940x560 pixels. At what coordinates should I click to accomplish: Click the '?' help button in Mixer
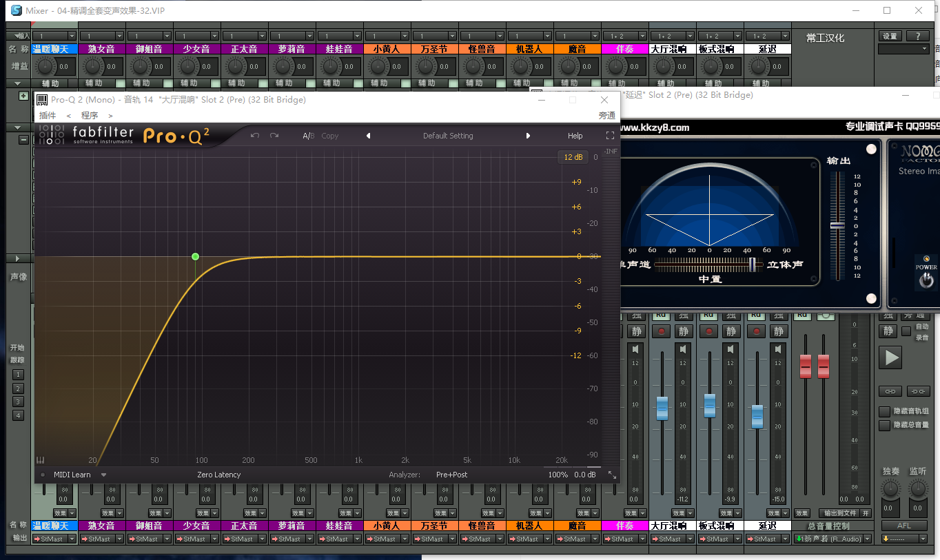coord(917,37)
